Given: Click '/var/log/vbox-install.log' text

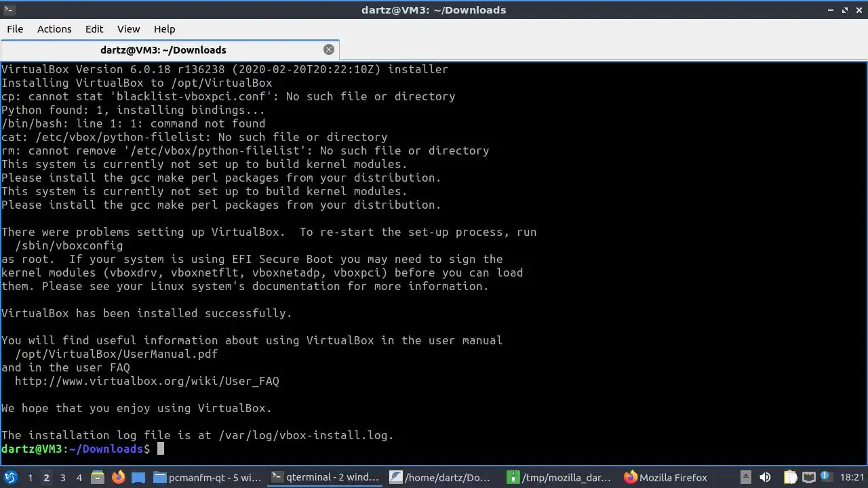Looking at the screenshot, I should coord(304,435).
